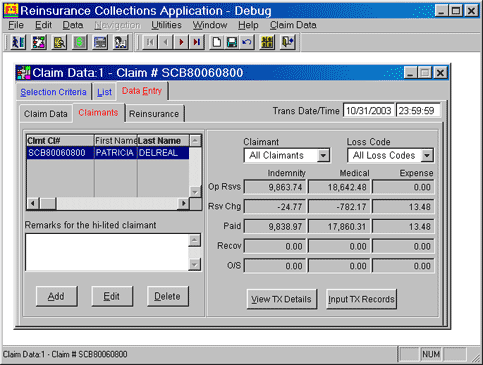This screenshot has height=365, width=483.
Task: Go to first record navigation icon
Action: pos(150,42)
